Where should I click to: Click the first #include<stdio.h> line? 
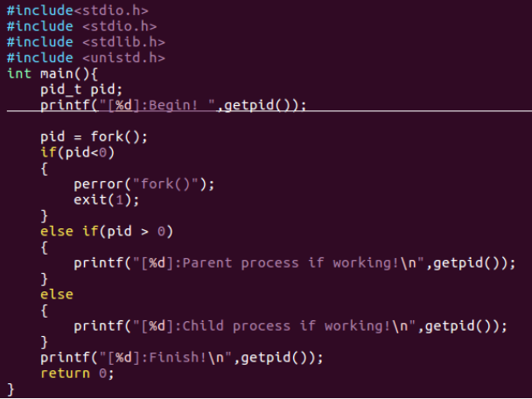pos(77,10)
